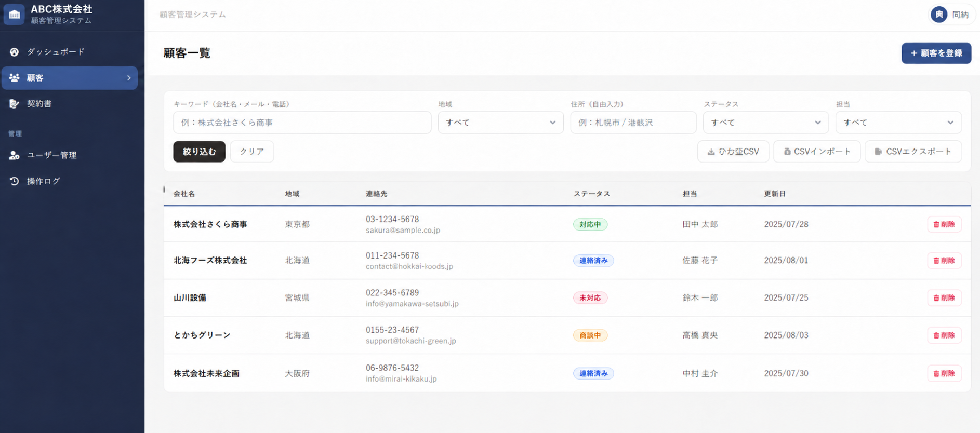The width and height of the screenshot is (980, 433).
Task: Select the 顧客 sidebar menu item
Action: (70, 78)
